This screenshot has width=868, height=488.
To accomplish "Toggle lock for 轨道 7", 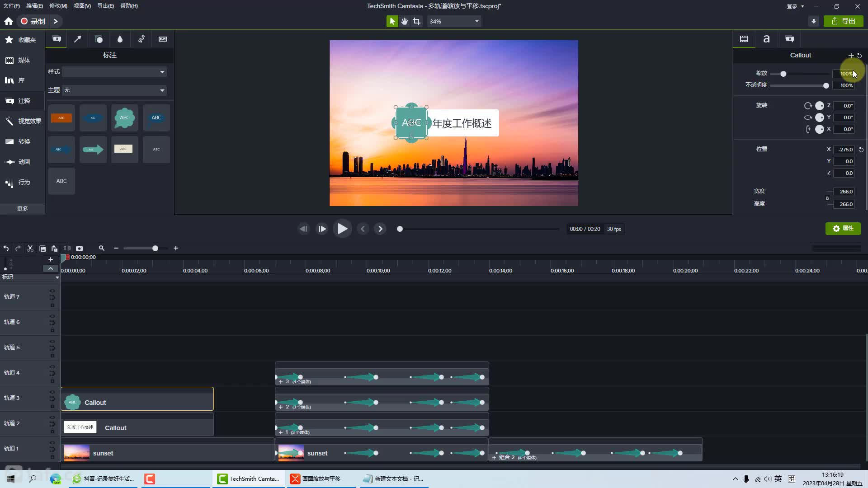I will (x=52, y=305).
